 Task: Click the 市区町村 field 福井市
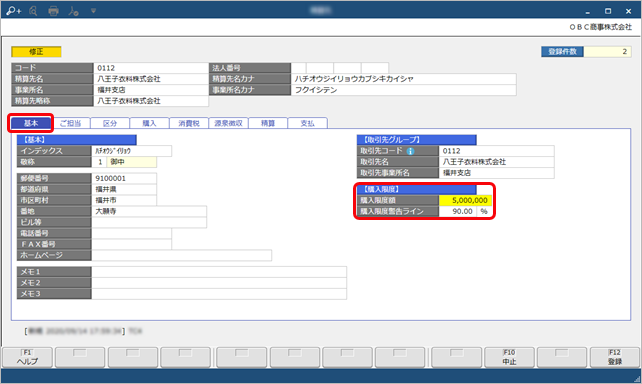point(124,201)
